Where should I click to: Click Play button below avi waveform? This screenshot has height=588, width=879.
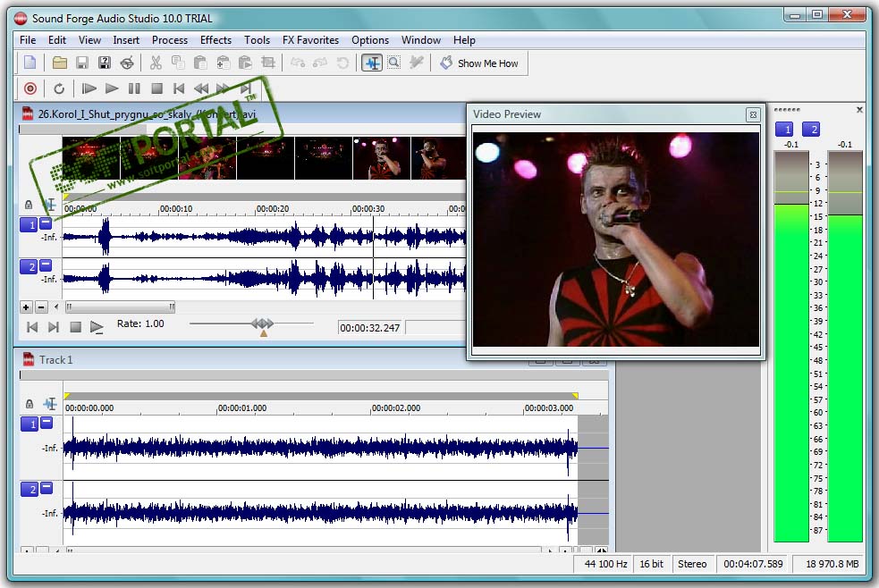[97, 328]
